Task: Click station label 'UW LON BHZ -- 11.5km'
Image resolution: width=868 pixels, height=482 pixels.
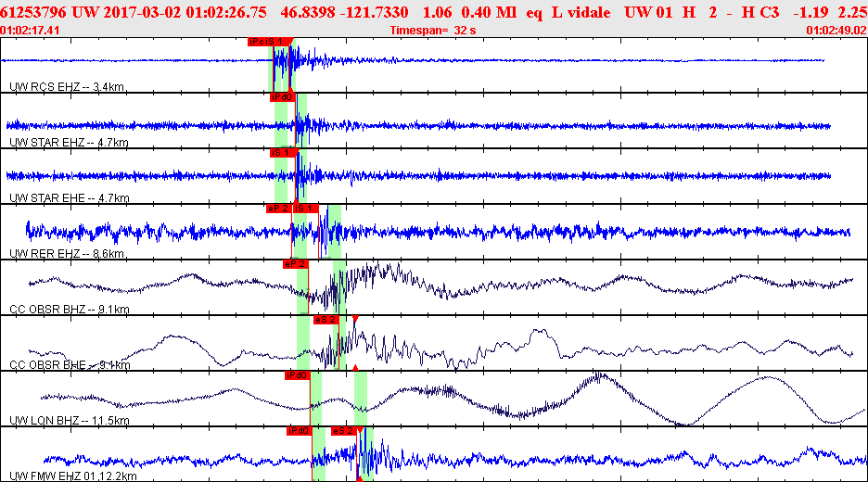Action: click(70, 421)
